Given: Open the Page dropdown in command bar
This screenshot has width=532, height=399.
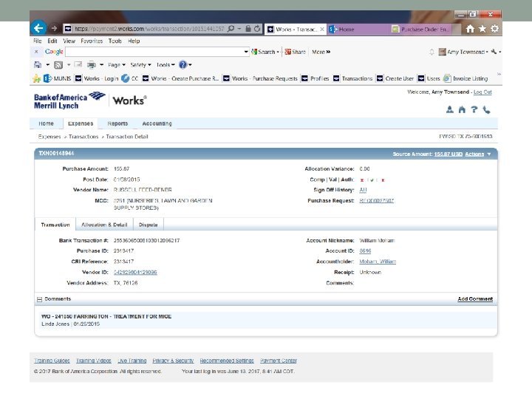Looking at the screenshot, I should [x=117, y=65].
